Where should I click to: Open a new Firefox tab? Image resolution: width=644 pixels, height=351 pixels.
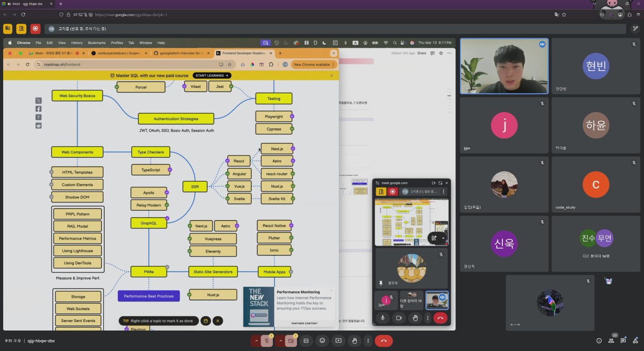pyautogui.click(x=61, y=4)
